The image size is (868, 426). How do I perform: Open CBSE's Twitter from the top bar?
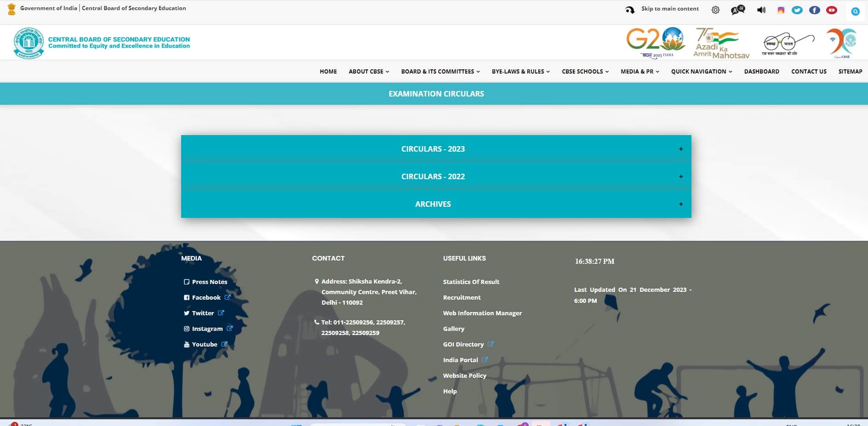797,10
